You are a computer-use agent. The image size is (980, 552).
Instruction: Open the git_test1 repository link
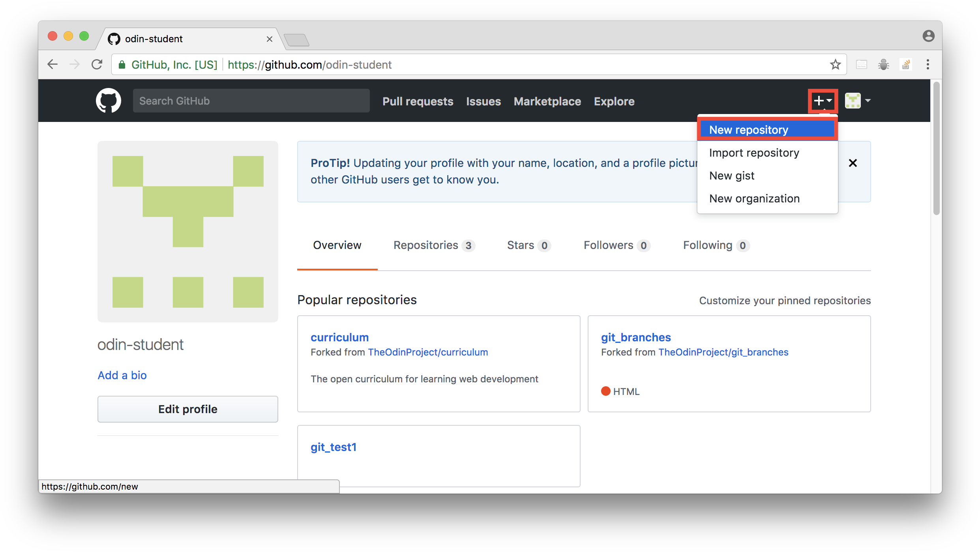point(334,447)
